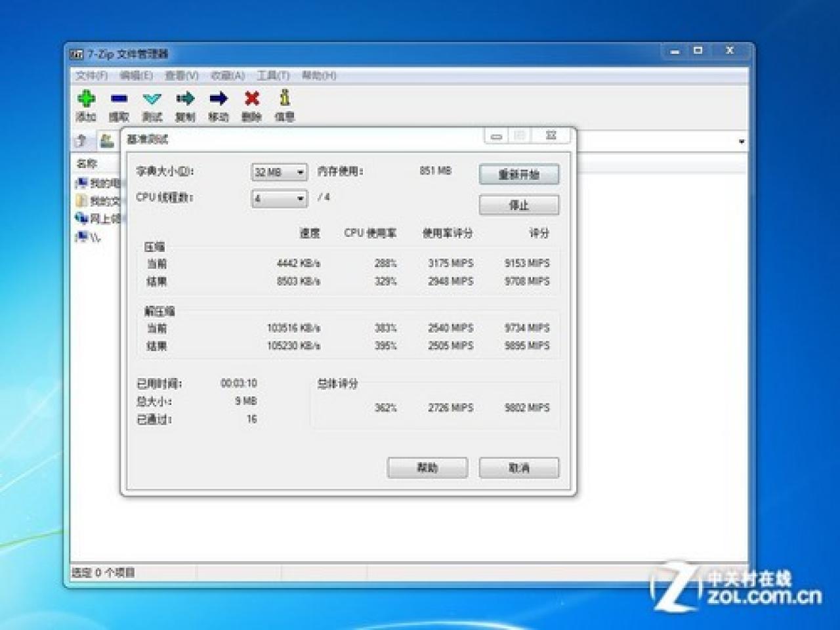Click the up-folder arrow icon in address bar
Image resolution: width=840 pixels, height=630 pixels.
point(82,140)
